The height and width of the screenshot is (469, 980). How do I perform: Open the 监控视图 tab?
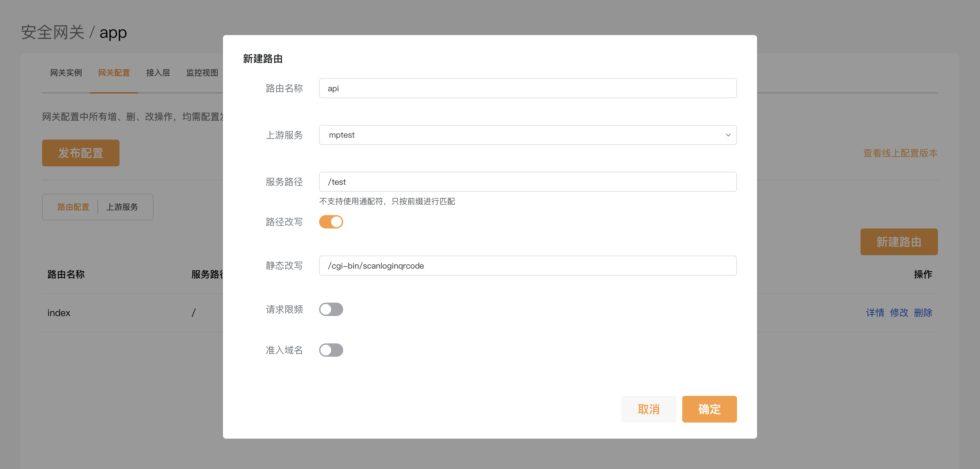pyautogui.click(x=202, y=73)
